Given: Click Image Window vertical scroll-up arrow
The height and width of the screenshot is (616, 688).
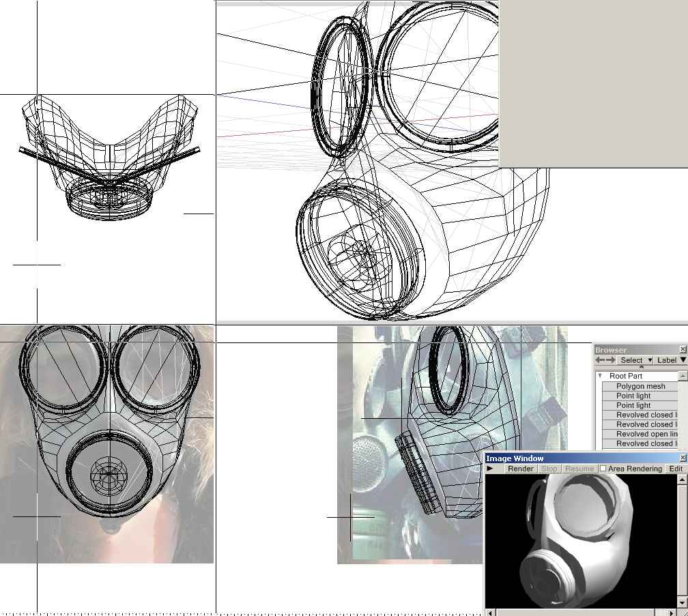Looking at the screenshot, I should [683, 479].
